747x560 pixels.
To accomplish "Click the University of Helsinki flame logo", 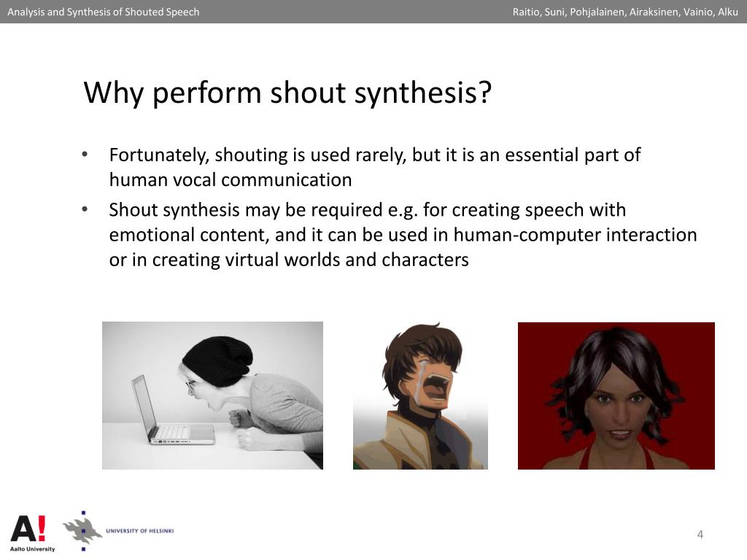I will [83, 531].
